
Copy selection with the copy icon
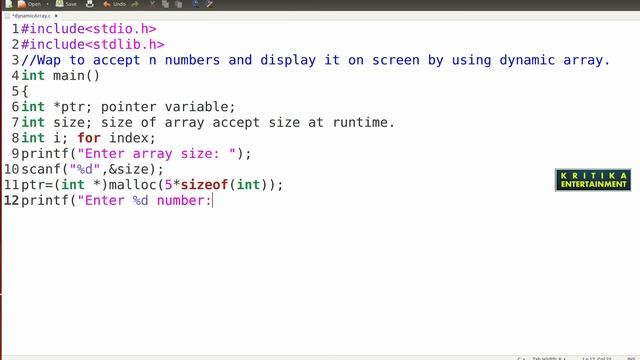pos(165,4)
